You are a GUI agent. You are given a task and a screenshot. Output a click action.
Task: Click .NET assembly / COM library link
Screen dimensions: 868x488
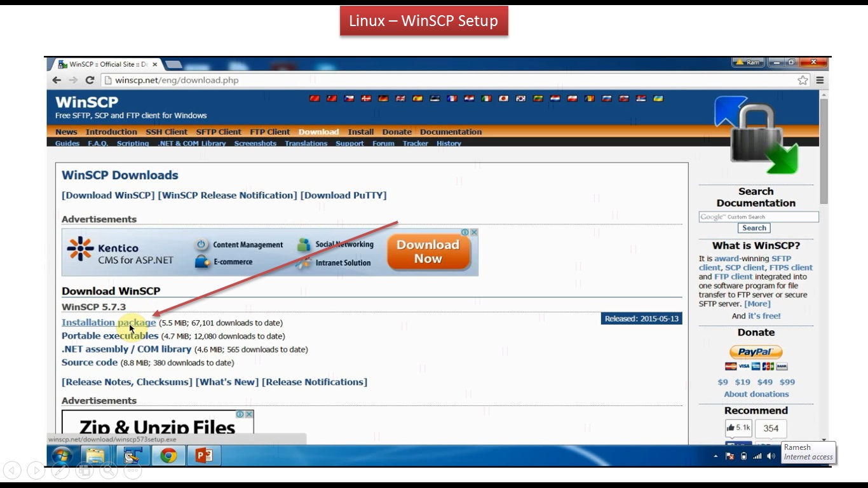[x=126, y=349]
